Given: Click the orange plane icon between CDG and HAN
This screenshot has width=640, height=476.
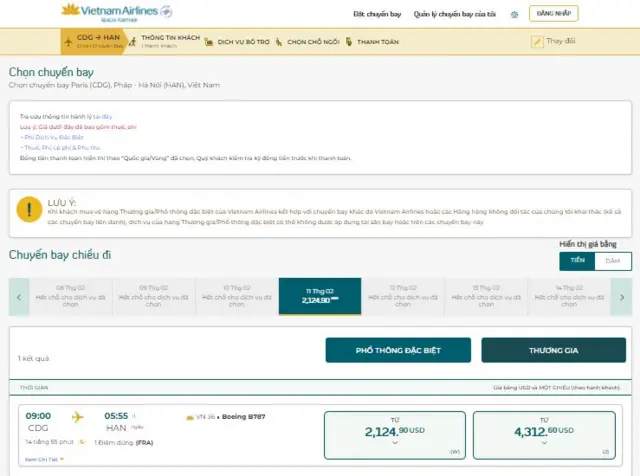Looking at the screenshot, I should [78, 417].
